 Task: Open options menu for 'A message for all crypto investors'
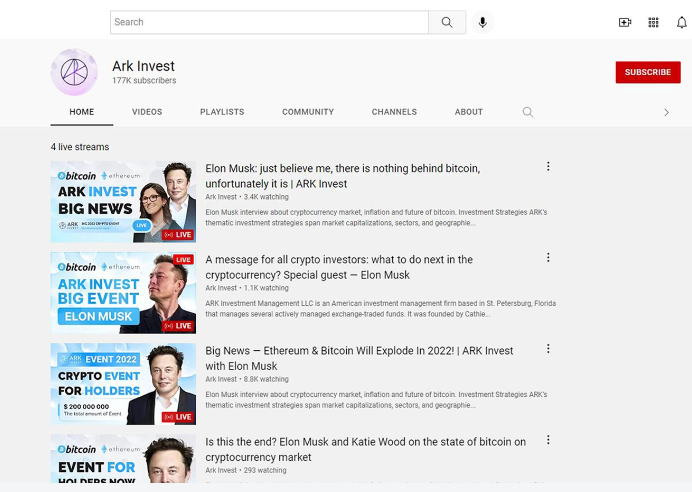548,258
